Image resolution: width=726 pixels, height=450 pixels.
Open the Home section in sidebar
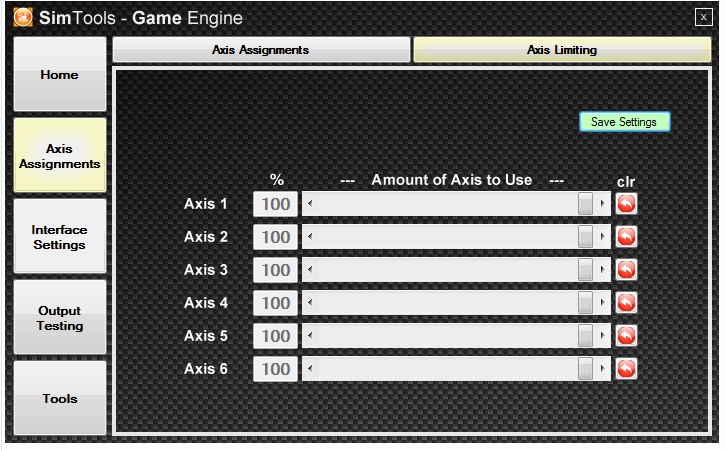coord(60,74)
